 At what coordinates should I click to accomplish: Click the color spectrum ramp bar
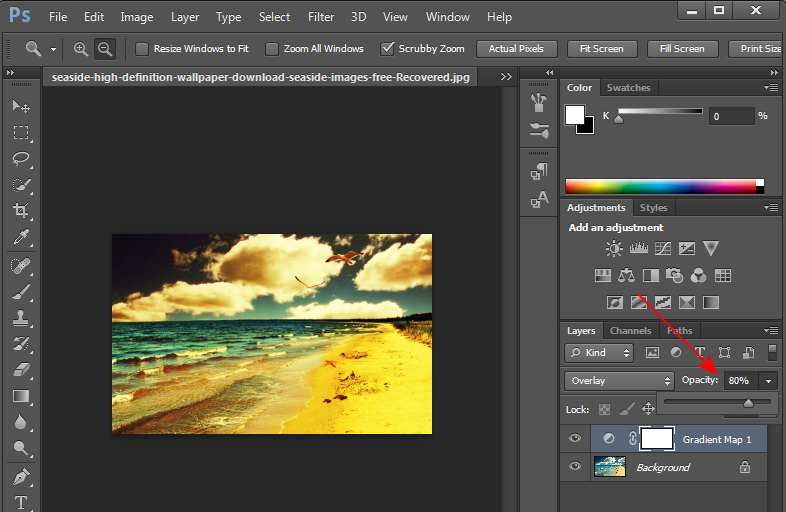(x=660, y=186)
